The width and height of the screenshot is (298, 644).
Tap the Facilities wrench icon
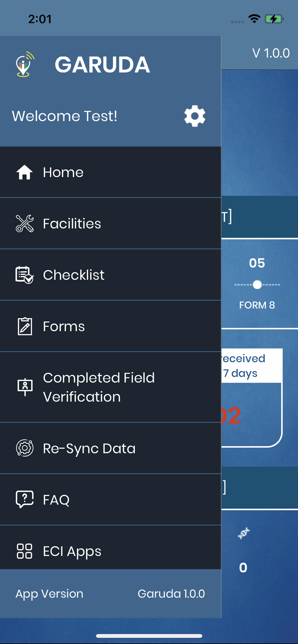(25, 223)
